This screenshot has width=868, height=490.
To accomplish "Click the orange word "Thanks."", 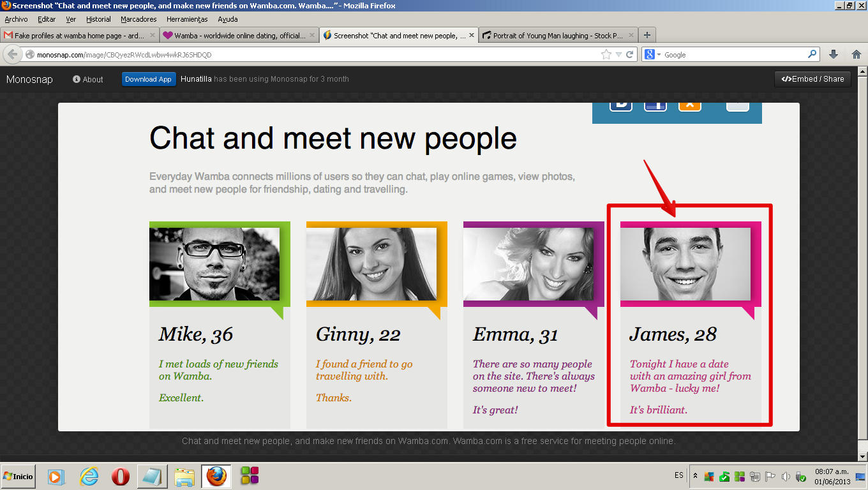I will (334, 397).
